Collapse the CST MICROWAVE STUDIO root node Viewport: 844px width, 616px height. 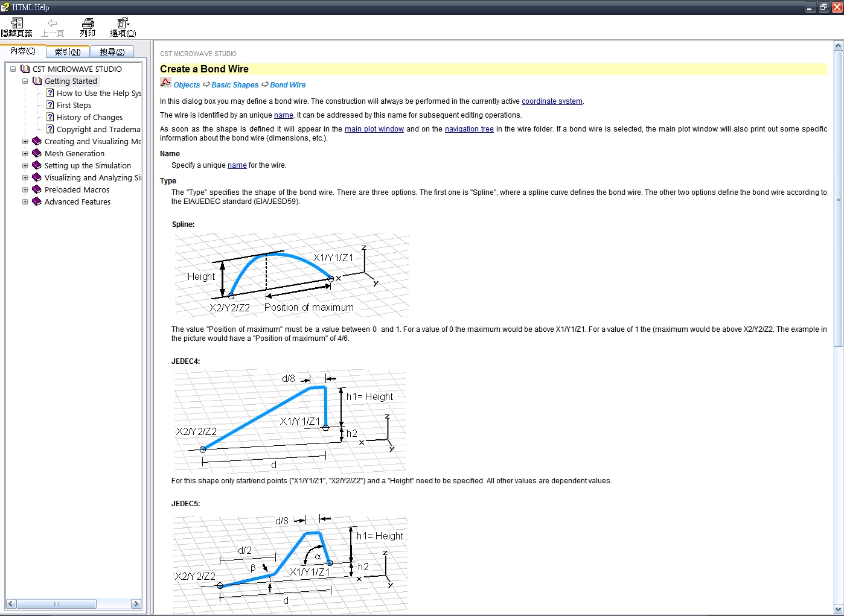[x=13, y=69]
